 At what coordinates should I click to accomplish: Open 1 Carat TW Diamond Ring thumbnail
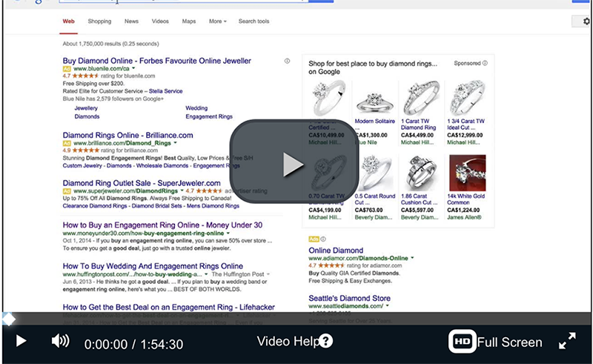click(x=421, y=98)
